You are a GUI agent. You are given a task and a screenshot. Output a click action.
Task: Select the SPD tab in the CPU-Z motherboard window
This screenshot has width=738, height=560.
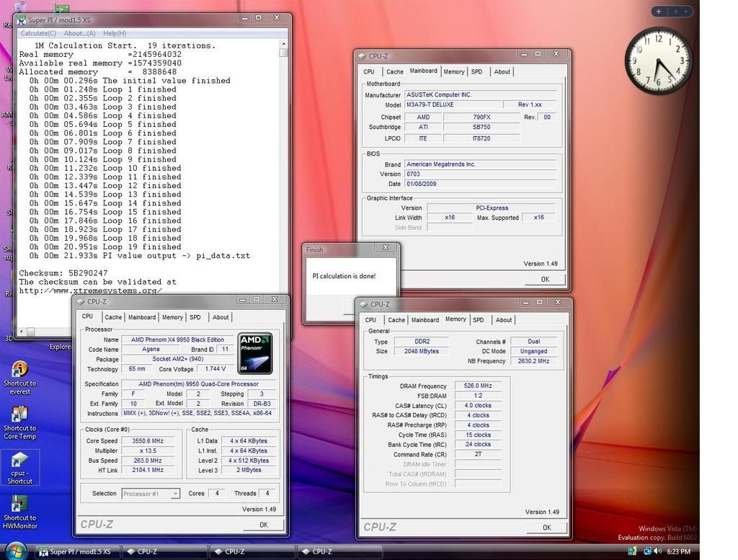point(477,71)
